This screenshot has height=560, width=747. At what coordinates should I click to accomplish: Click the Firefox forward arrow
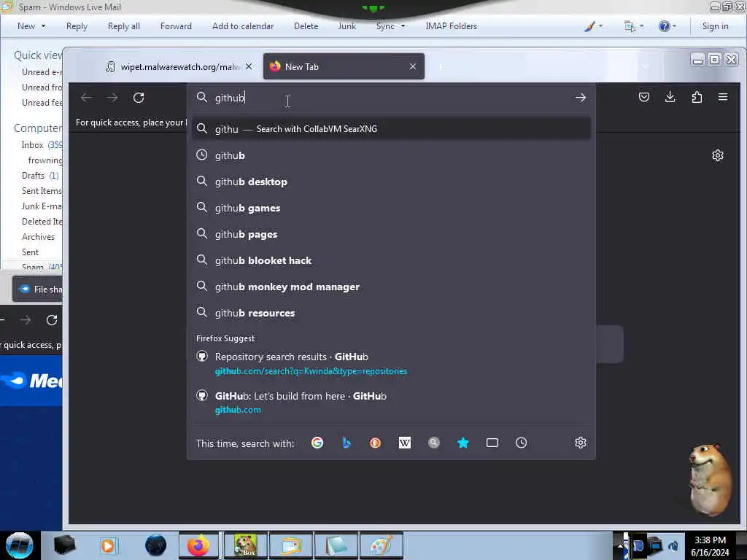point(112,98)
